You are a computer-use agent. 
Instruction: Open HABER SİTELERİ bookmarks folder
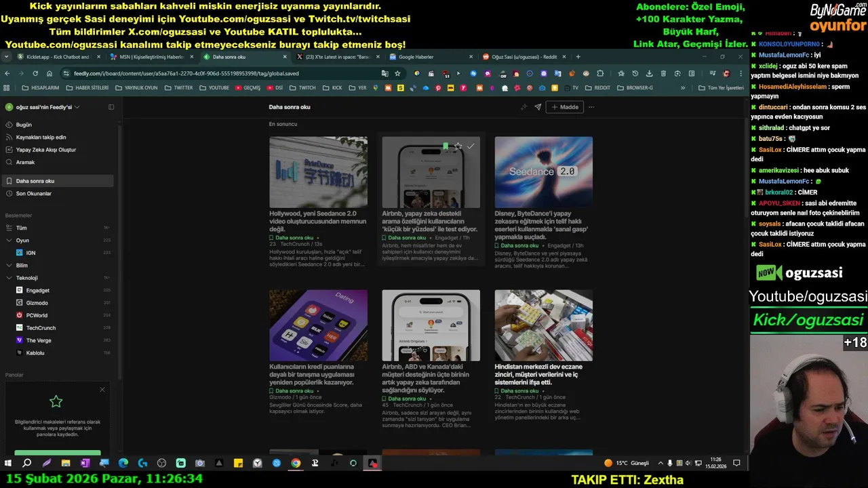87,87
